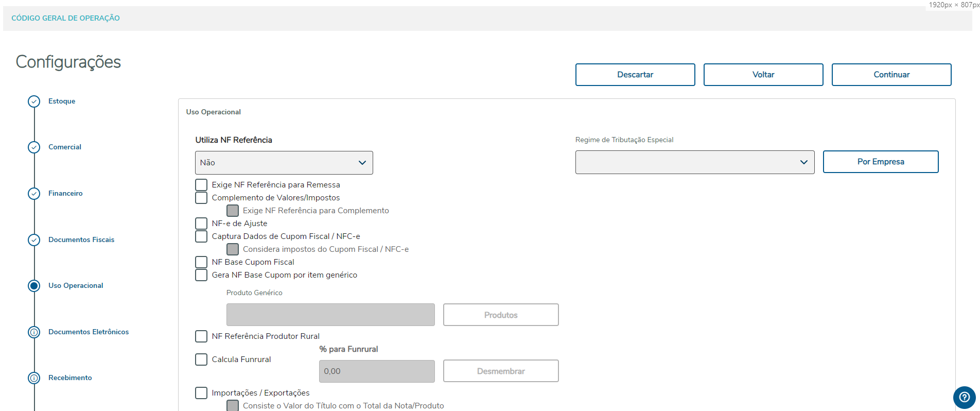Check the NF-e de Ajuste option
Image resolution: width=980 pixels, height=411 pixels.
tap(201, 224)
